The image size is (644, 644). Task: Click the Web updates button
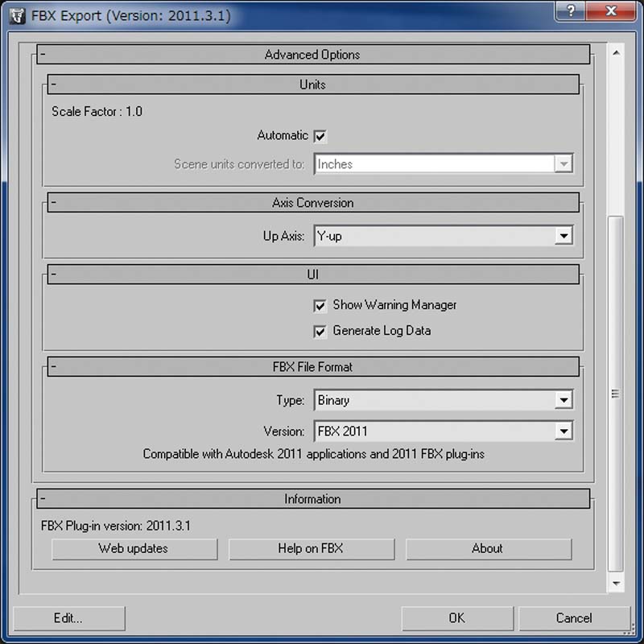pyautogui.click(x=134, y=549)
